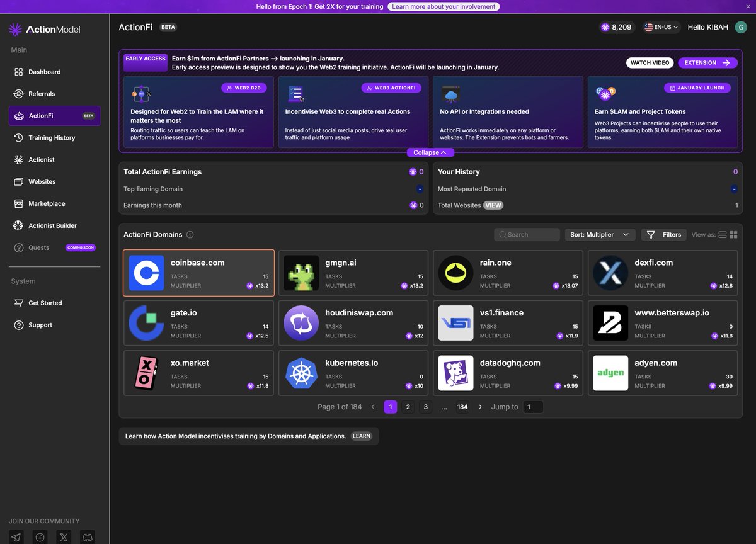The width and height of the screenshot is (756, 544).
Task: Click the vs1.finance logo
Action: (x=455, y=323)
